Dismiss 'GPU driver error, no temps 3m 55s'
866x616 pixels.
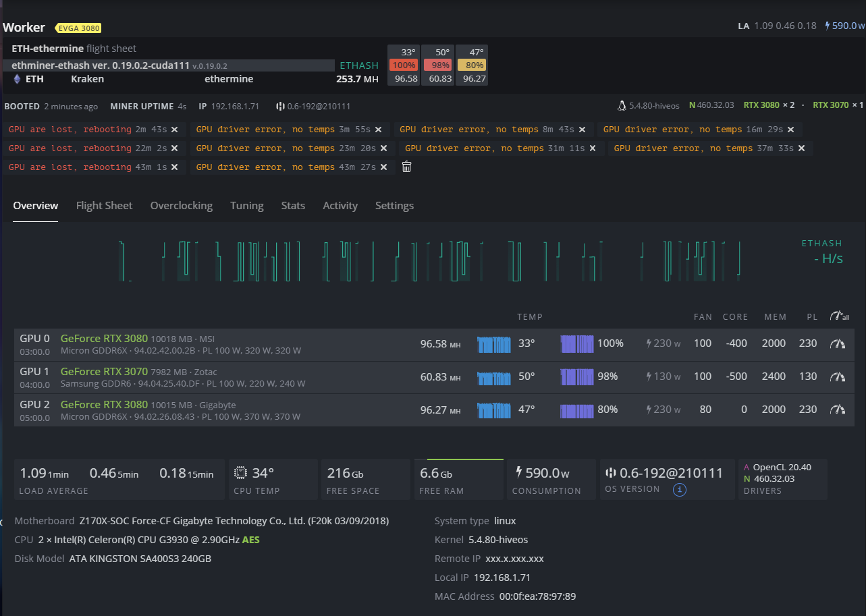[378, 130]
